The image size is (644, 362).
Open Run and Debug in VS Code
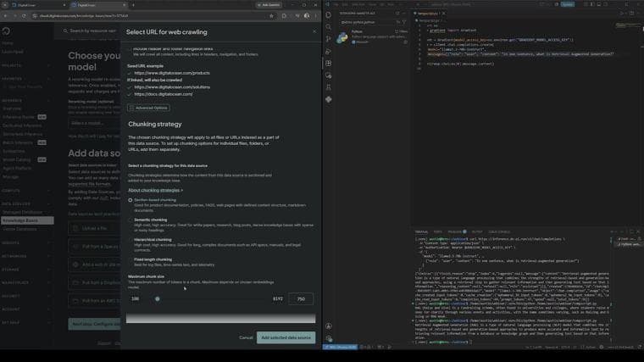click(329, 52)
